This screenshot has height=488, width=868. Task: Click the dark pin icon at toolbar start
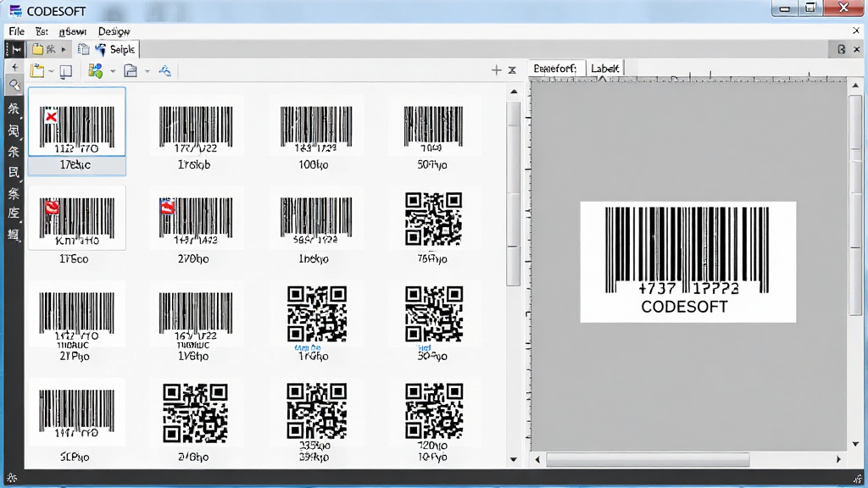(x=15, y=50)
